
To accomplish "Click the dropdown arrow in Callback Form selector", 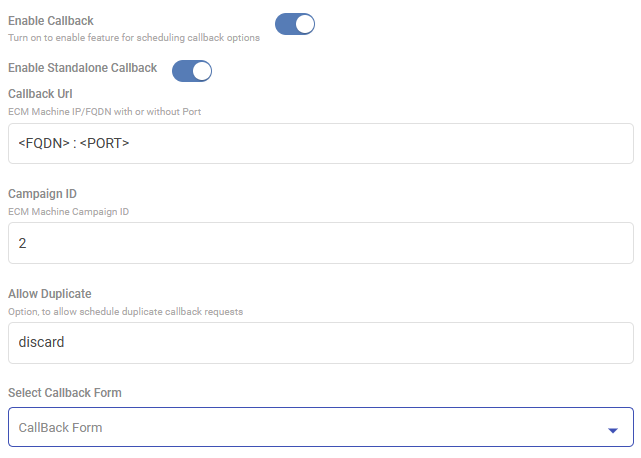I will (x=612, y=429).
